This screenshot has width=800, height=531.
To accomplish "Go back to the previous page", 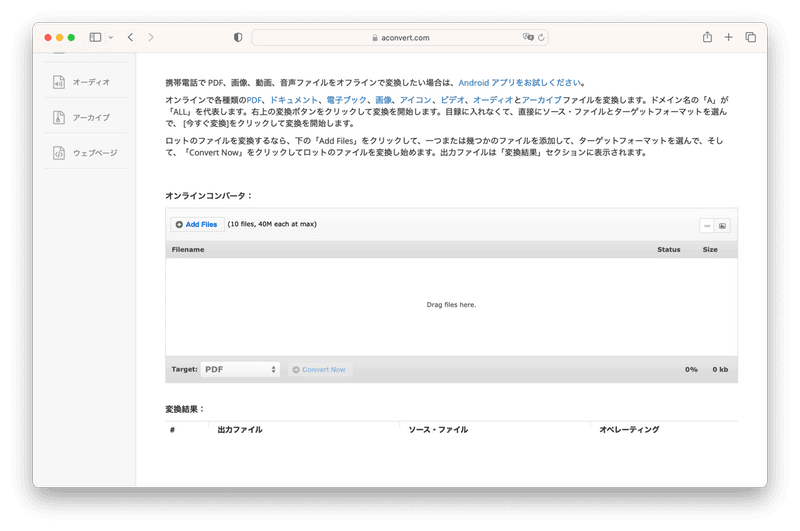I will [x=130, y=37].
